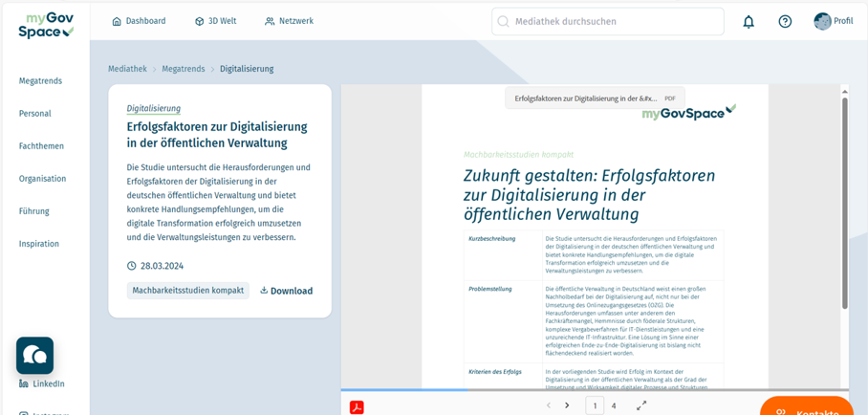Click the study title heading on card
This screenshot has width=868, height=415.
tap(217, 135)
